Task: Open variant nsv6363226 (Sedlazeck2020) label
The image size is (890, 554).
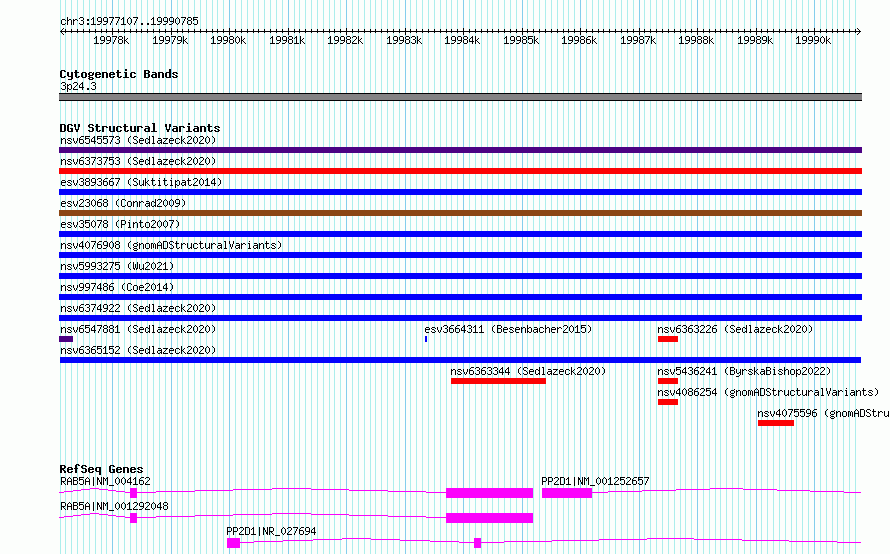Action: click(735, 329)
